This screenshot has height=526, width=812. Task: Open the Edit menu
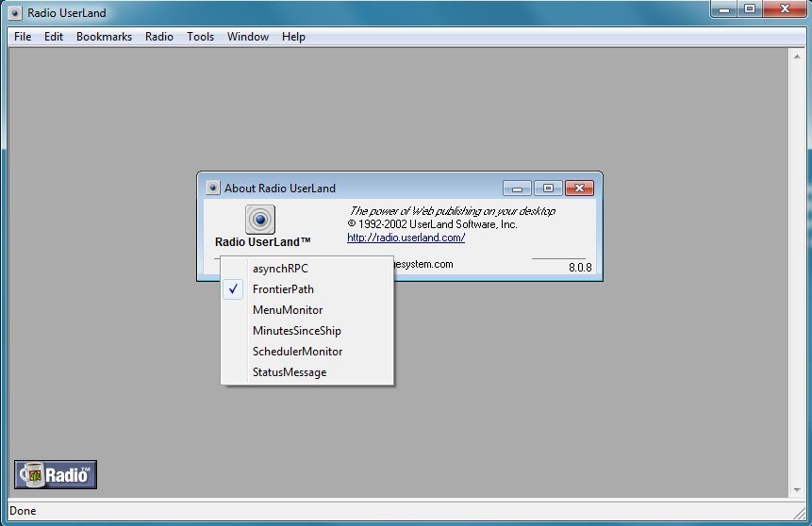[54, 37]
